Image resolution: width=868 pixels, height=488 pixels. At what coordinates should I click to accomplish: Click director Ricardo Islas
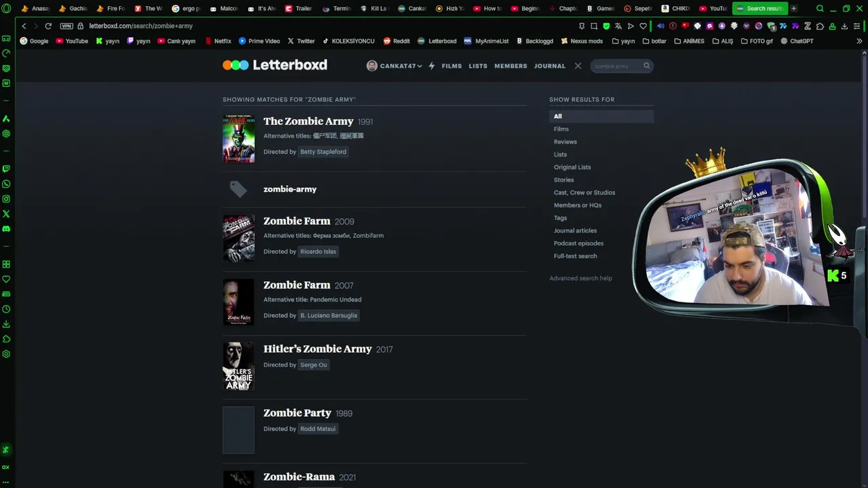(x=318, y=251)
